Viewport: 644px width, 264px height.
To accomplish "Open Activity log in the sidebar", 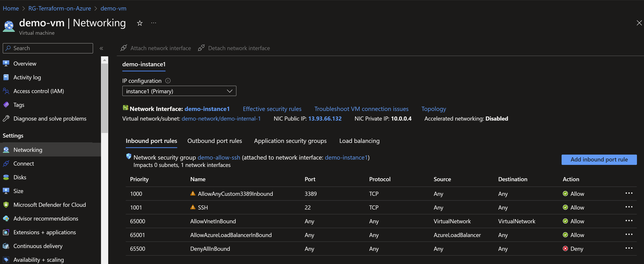I will tap(27, 77).
